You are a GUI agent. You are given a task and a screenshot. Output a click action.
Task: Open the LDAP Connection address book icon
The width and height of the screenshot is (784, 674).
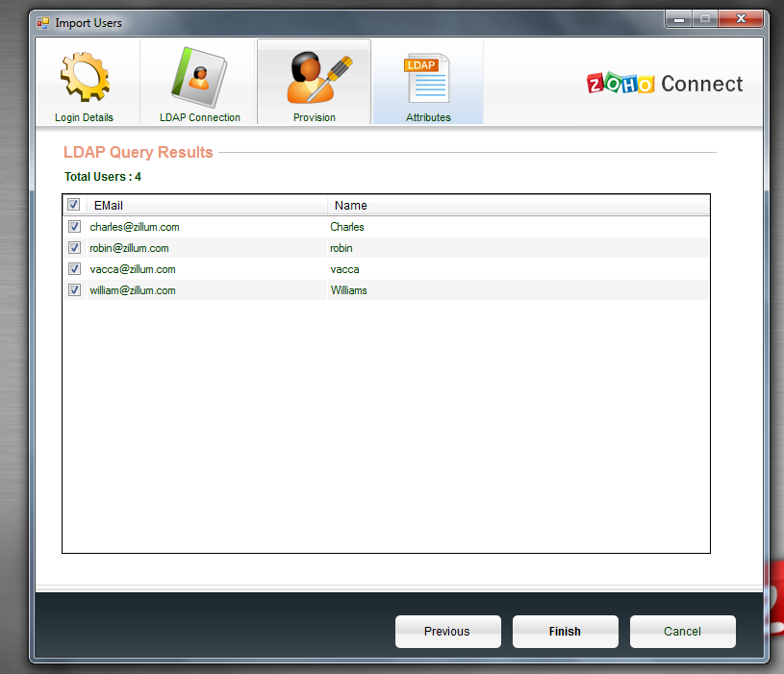pyautogui.click(x=199, y=78)
